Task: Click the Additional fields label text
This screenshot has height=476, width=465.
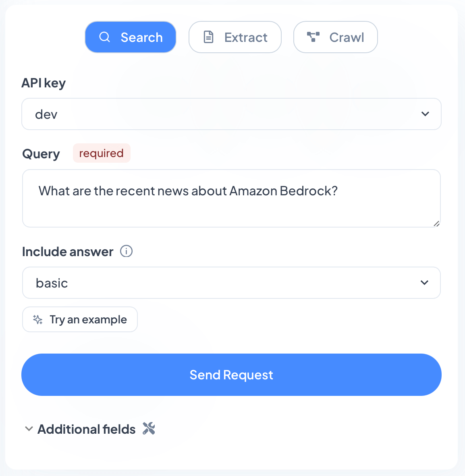Action: tap(86, 429)
